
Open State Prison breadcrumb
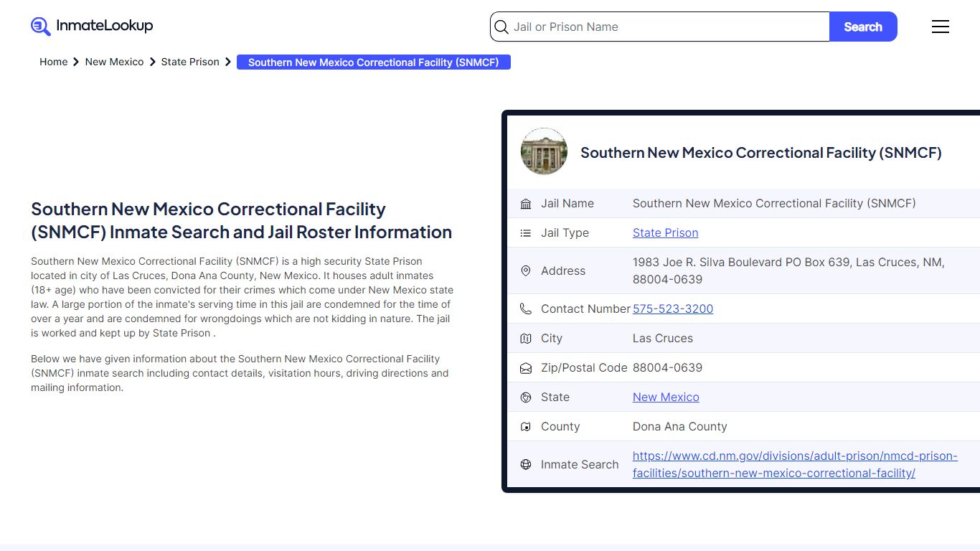pyautogui.click(x=190, y=62)
